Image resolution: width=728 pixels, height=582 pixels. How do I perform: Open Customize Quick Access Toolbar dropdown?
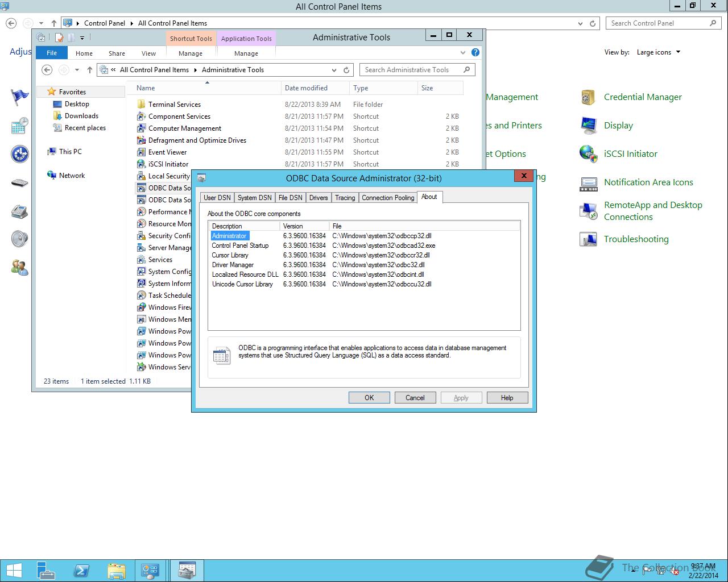82,38
